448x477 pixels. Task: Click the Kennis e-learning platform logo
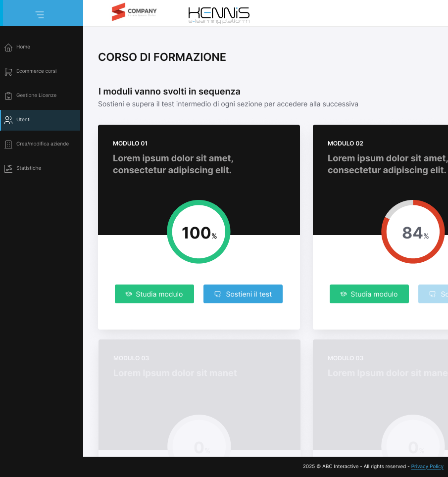click(218, 15)
